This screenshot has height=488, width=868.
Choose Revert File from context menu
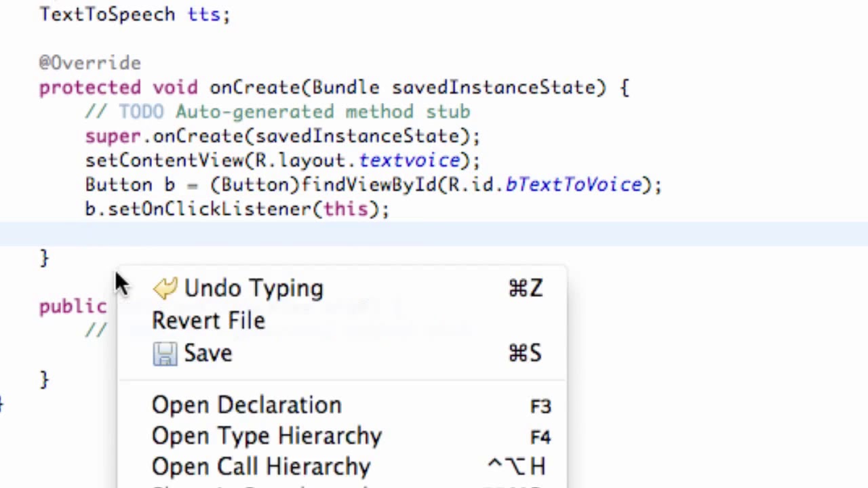click(208, 321)
